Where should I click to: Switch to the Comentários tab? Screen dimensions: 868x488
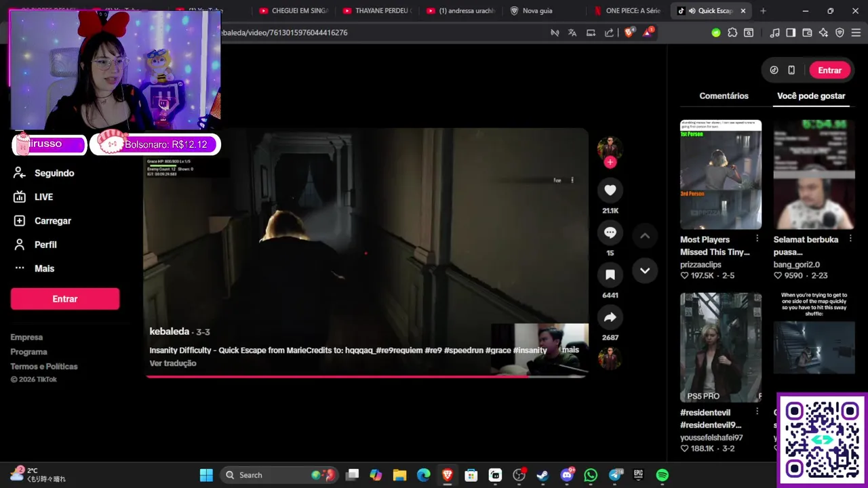pos(724,96)
